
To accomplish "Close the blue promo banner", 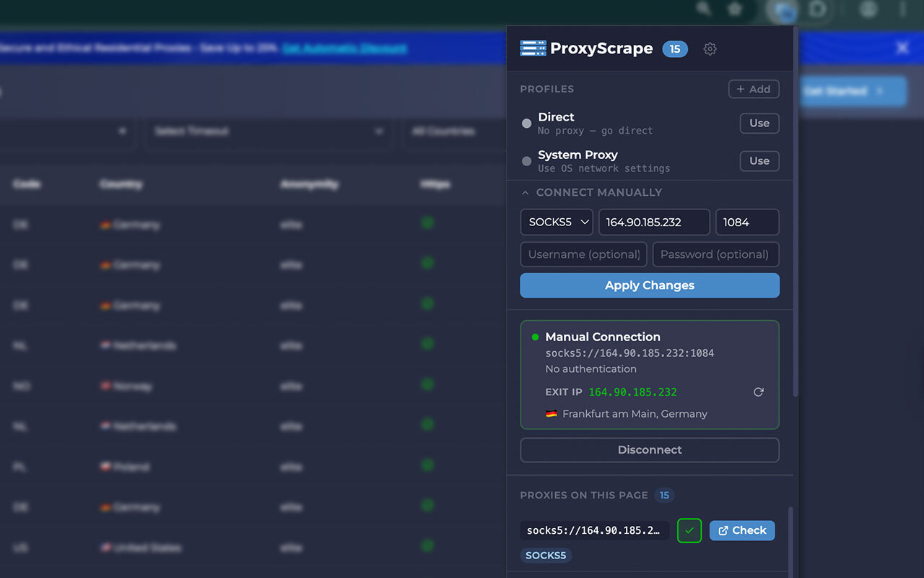I will (902, 48).
